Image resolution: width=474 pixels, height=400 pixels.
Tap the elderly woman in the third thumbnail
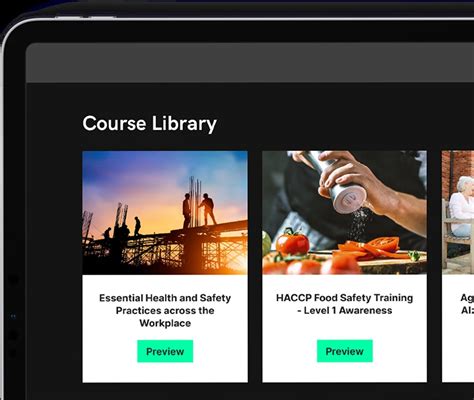tap(463, 207)
